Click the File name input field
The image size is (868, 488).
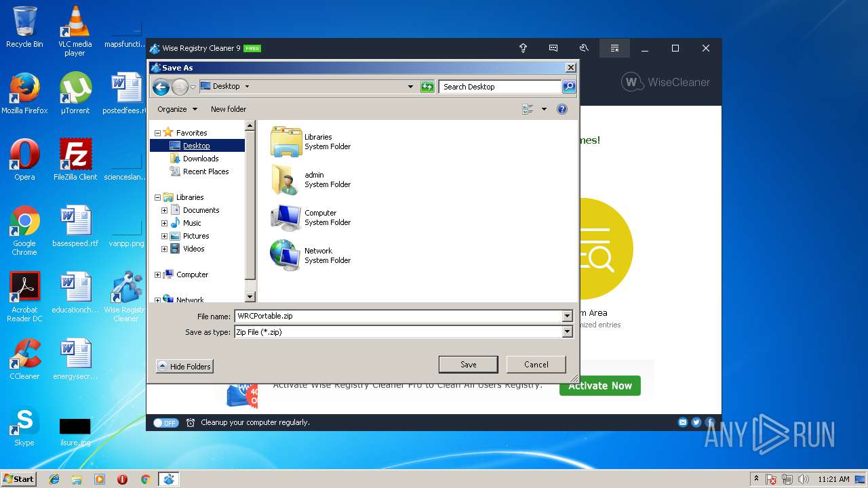pos(398,316)
